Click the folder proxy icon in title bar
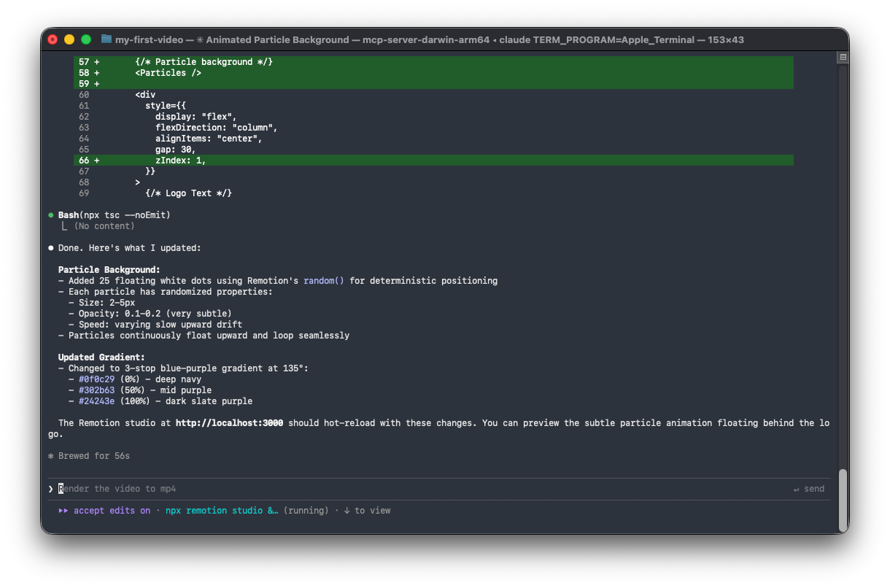 [x=107, y=39]
